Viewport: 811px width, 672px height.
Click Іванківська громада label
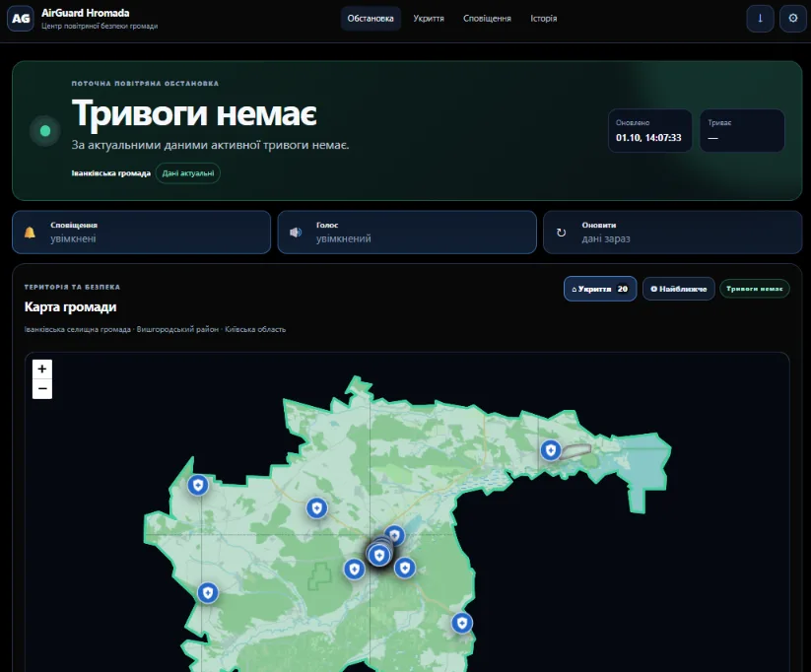110,173
